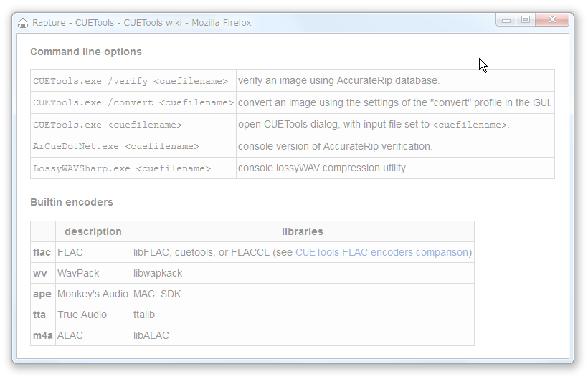Image resolution: width=588 pixels, height=379 pixels.
Task: Close the CUETools wiki window
Action: click(x=552, y=19)
